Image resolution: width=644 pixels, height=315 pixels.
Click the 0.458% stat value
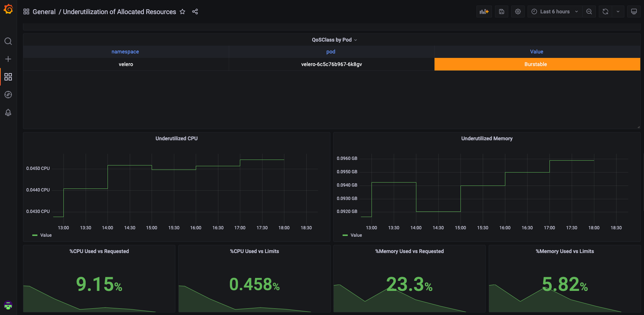coord(254,284)
